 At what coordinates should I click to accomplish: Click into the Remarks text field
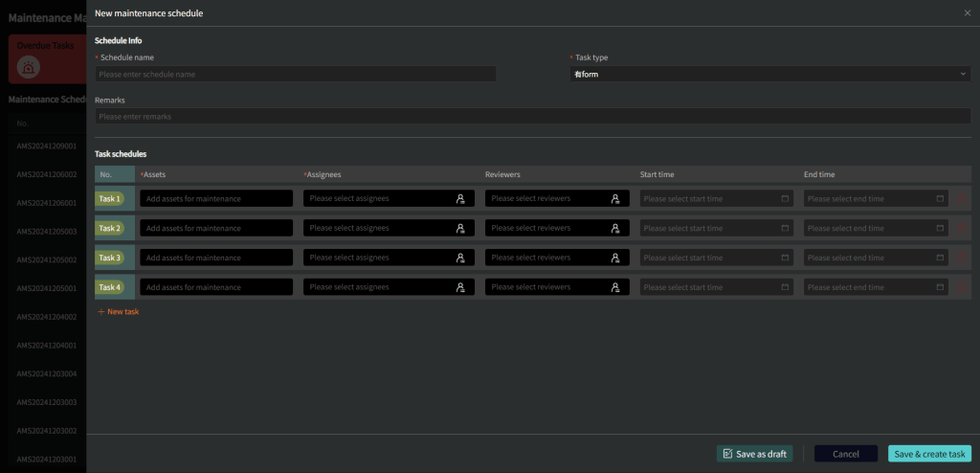pyautogui.click(x=532, y=117)
